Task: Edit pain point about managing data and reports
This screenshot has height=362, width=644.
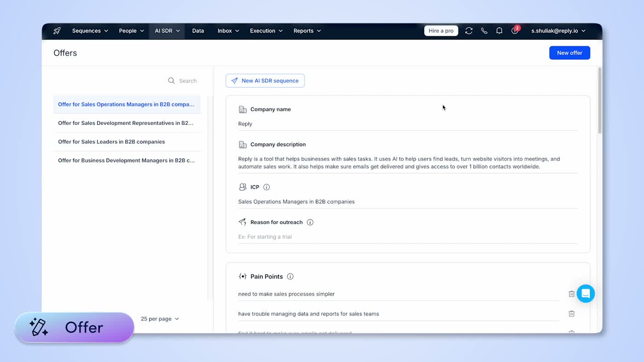Action: coord(398,314)
